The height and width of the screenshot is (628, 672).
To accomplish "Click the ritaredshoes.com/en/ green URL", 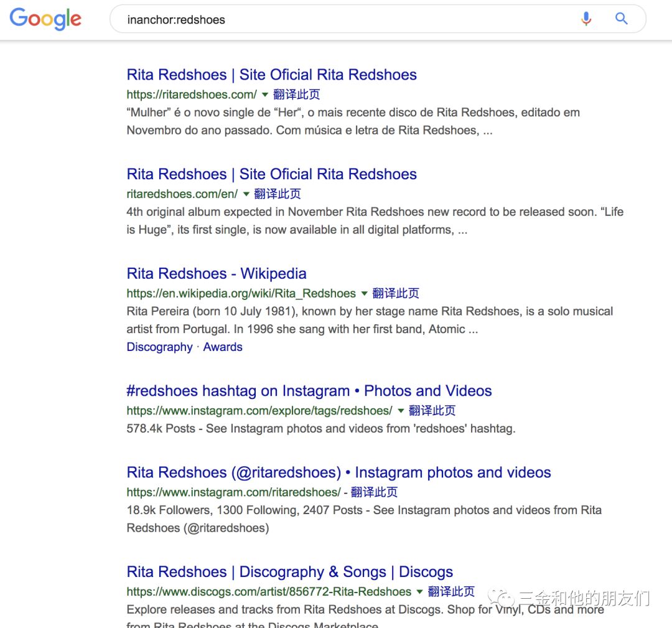I will (x=182, y=194).
